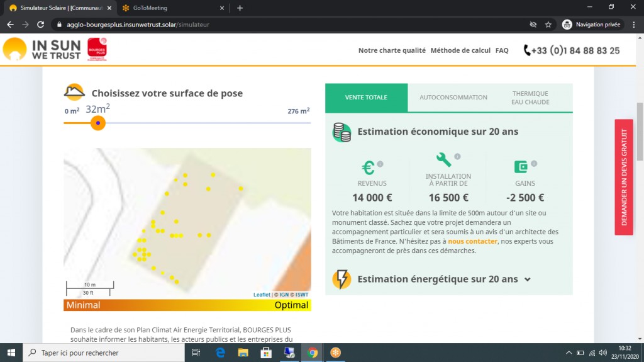Click the roof map with yellow dots

pyautogui.click(x=187, y=223)
